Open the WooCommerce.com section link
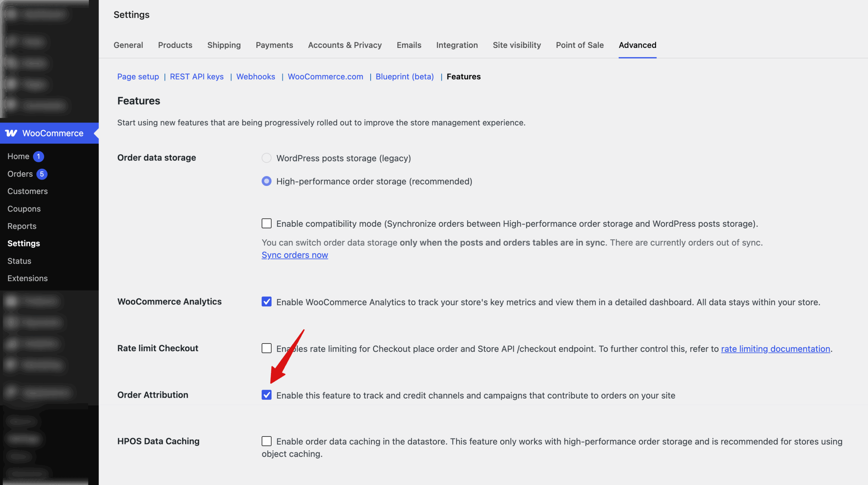Image resolution: width=868 pixels, height=485 pixels. (325, 76)
